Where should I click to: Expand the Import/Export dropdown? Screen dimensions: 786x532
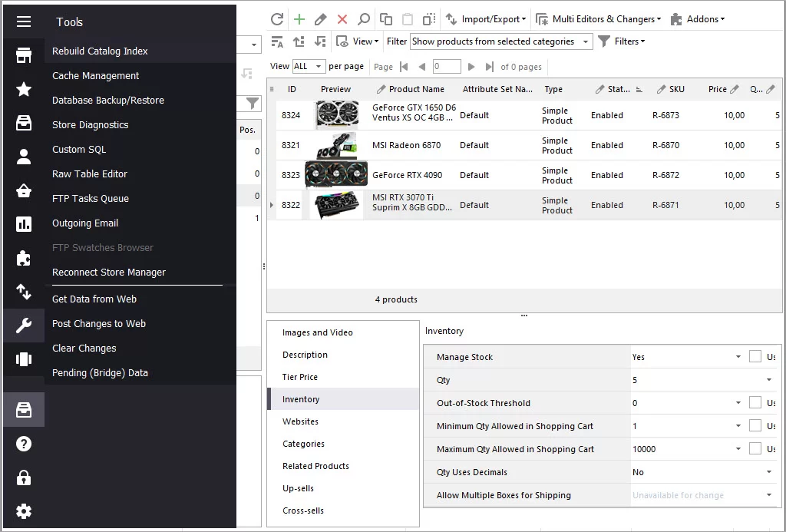click(486, 19)
